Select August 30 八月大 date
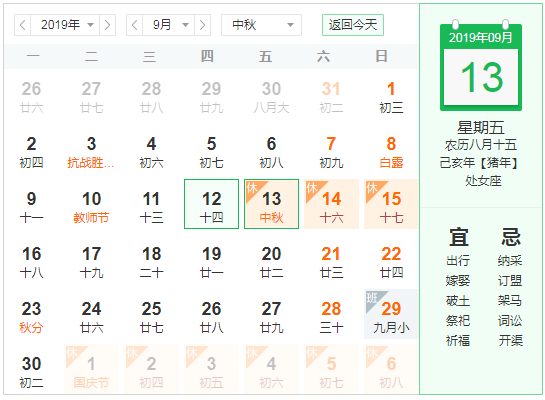The image size is (545, 400). (271, 97)
